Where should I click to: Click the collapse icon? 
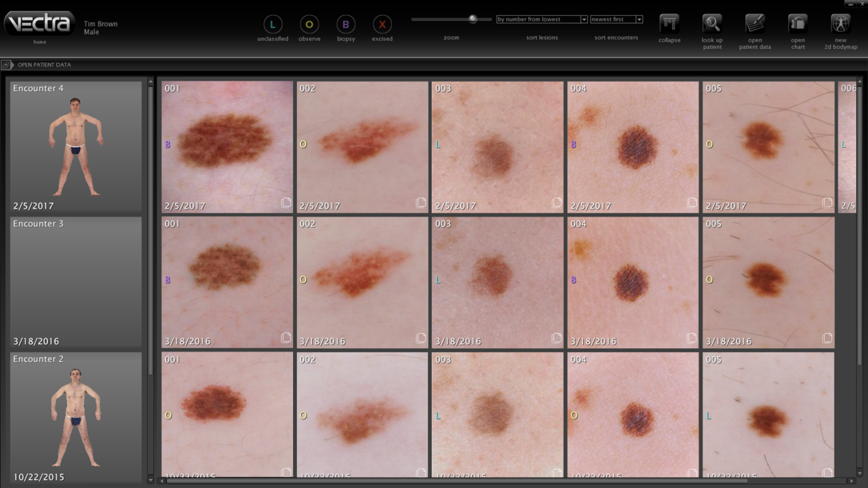click(669, 24)
